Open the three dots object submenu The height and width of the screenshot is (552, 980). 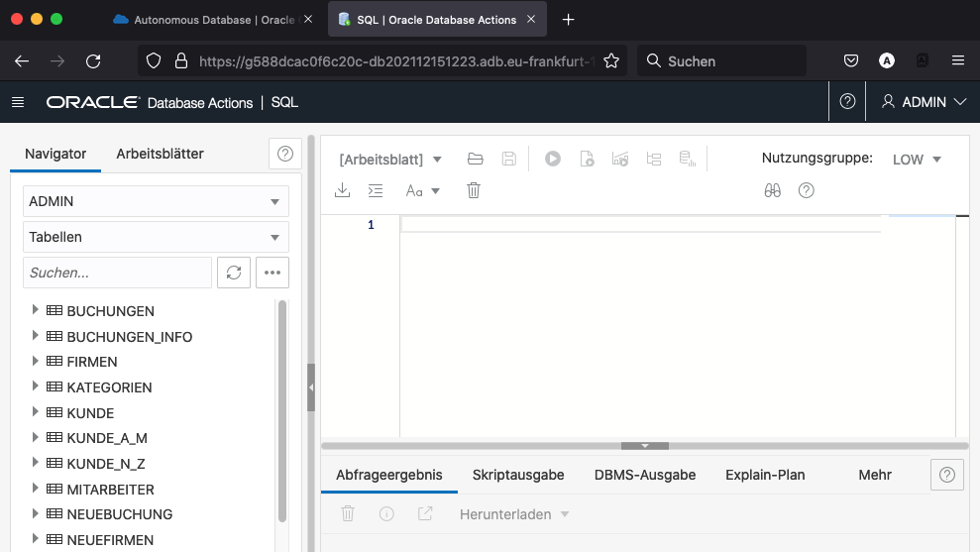(x=272, y=273)
